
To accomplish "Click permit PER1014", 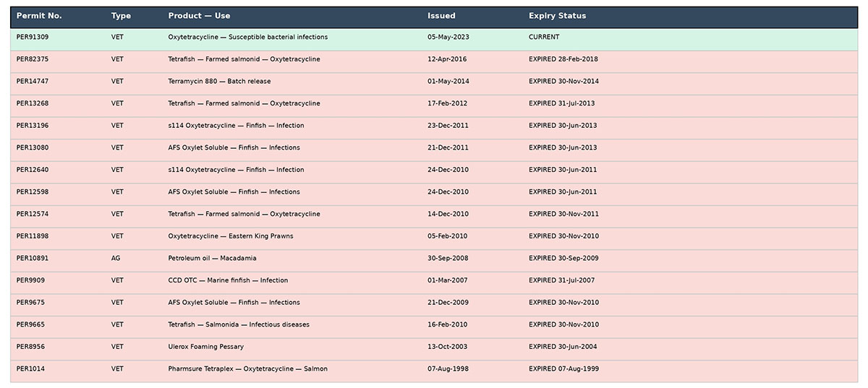I will [30, 368].
